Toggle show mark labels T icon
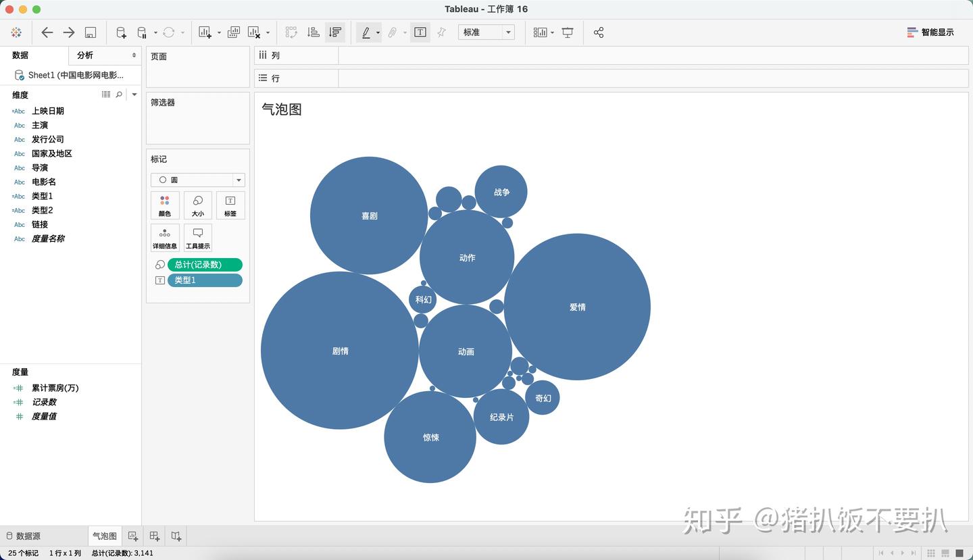This screenshot has width=973, height=560. 420,32
